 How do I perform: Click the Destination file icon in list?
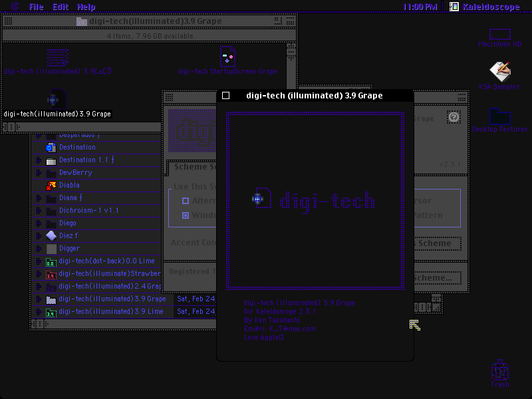(51, 147)
